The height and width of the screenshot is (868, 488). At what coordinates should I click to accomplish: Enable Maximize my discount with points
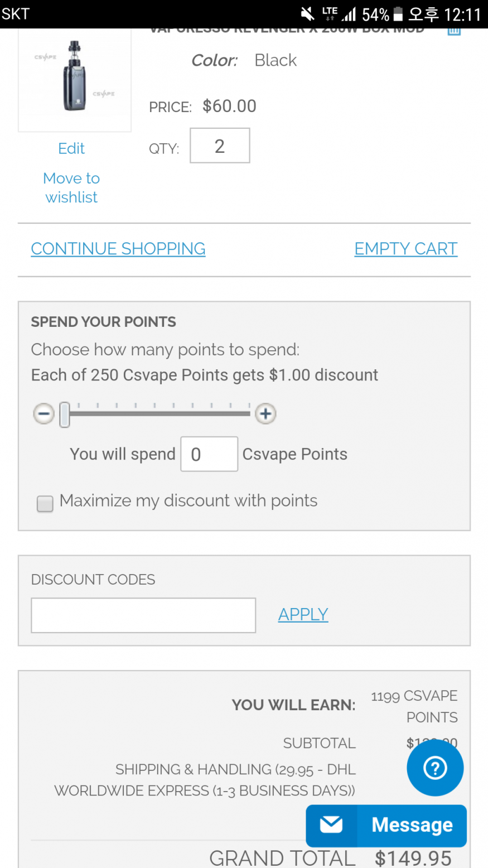(45, 503)
